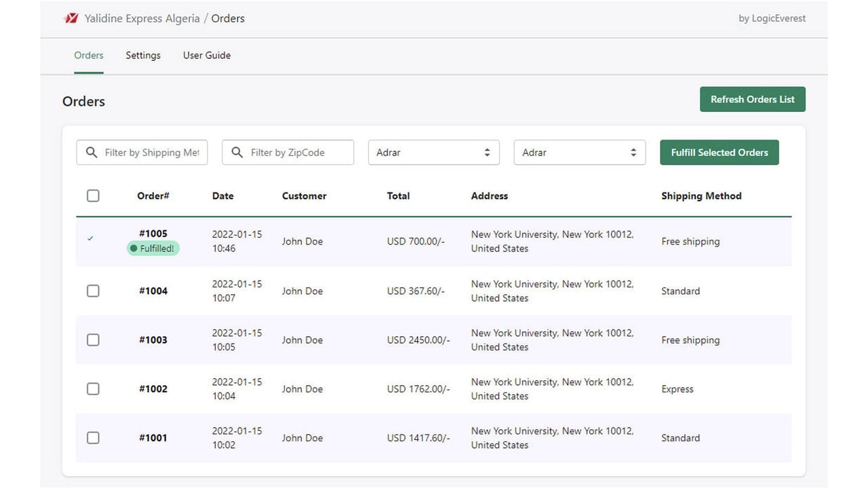Select order #1003 with its checkbox
This screenshot has height=488, width=868.
click(x=93, y=340)
